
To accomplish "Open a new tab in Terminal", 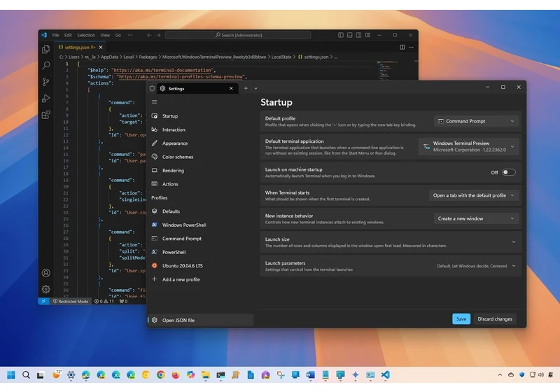I will point(246,88).
